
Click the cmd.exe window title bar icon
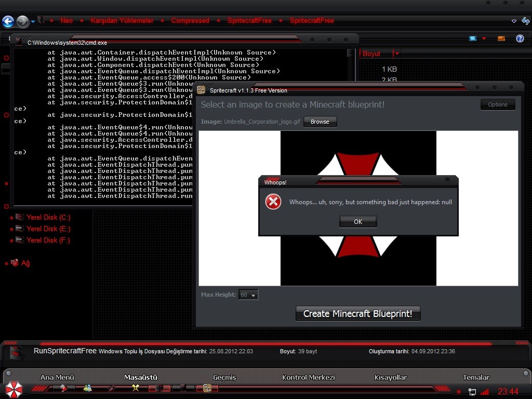point(19,42)
